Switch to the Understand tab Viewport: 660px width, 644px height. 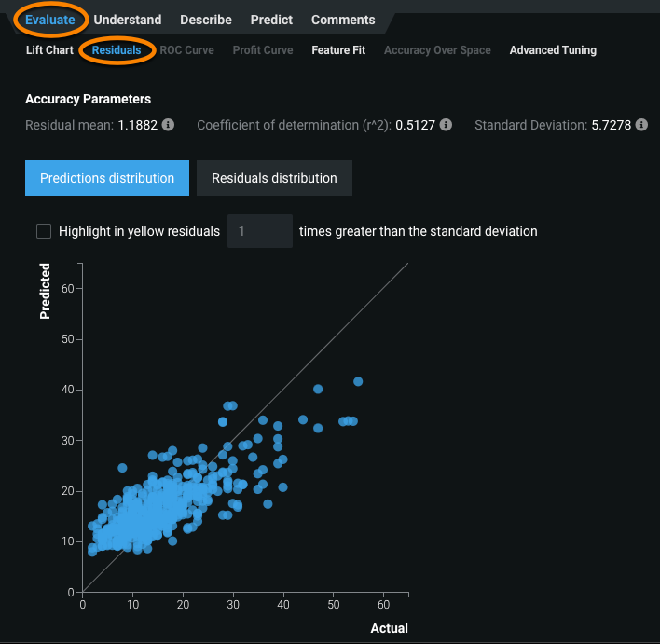click(128, 20)
